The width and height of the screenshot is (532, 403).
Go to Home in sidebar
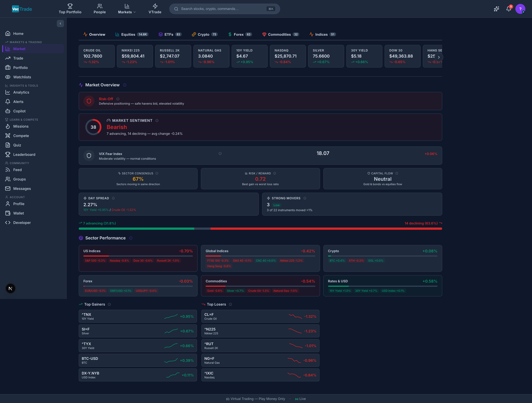[33, 34]
